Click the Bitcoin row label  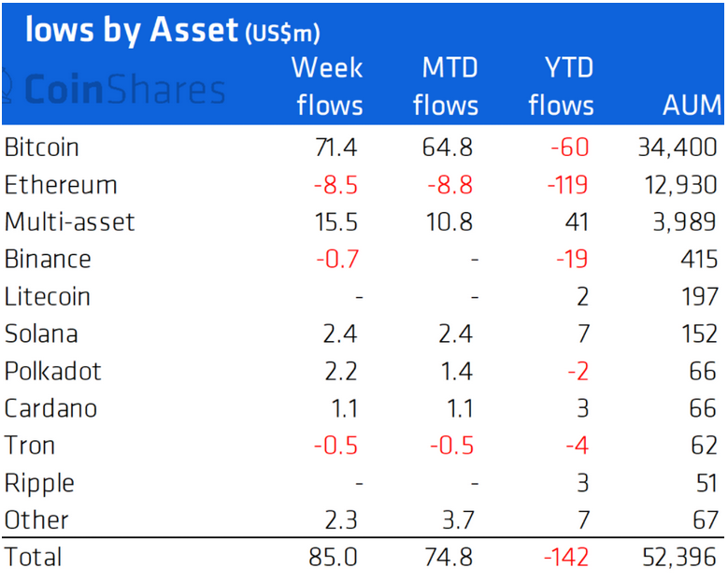pos(42,148)
